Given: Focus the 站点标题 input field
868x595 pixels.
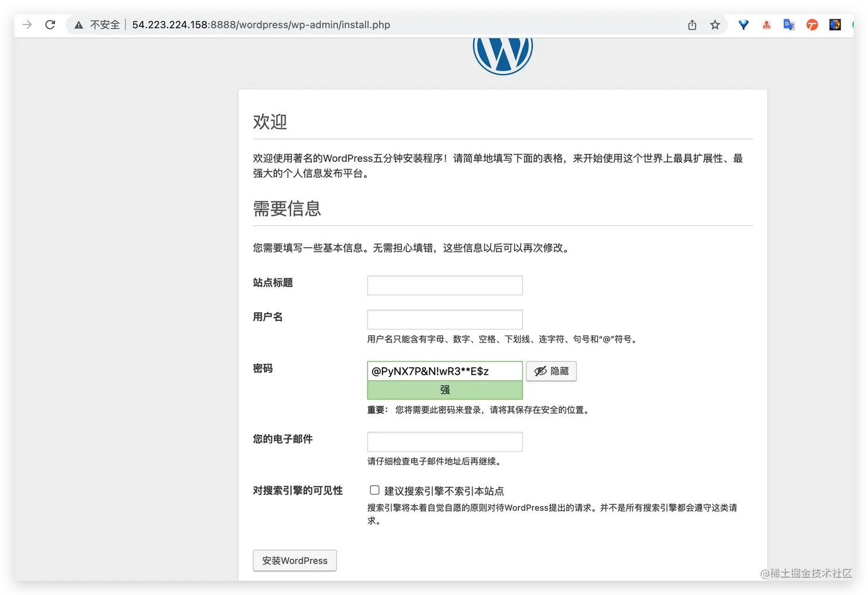Looking at the screenshot, I should [x=445, y=285].
